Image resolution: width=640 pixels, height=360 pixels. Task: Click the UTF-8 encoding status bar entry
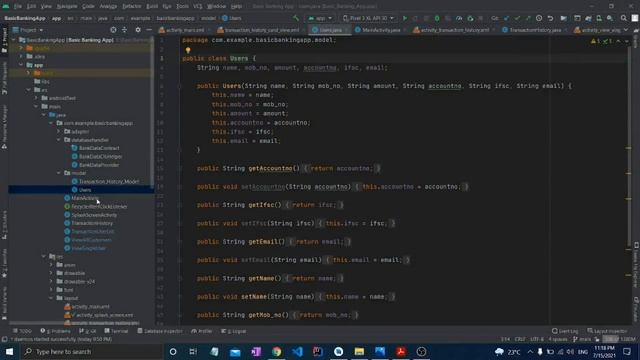pos(536,339)
